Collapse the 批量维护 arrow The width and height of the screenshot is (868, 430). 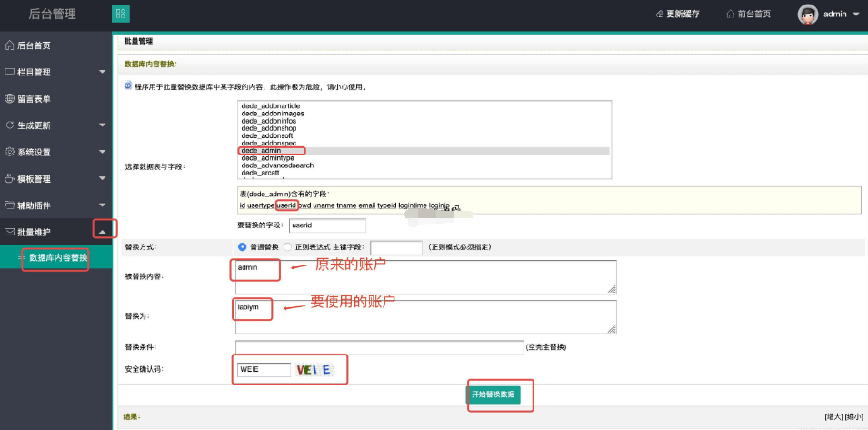[102, 231]
